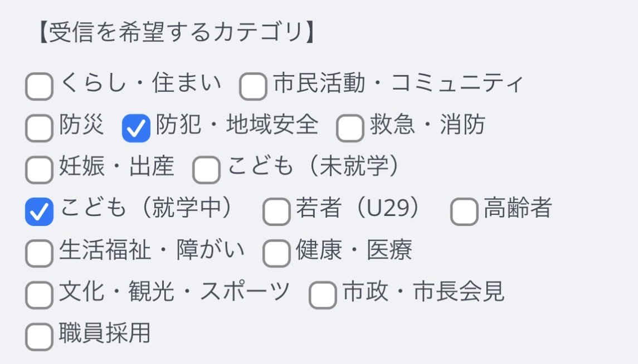Image resolution: width=638 pixels, height=364 pixels.
Task: Enable the 健康・医療 checkbox
Action: (276, 253)
